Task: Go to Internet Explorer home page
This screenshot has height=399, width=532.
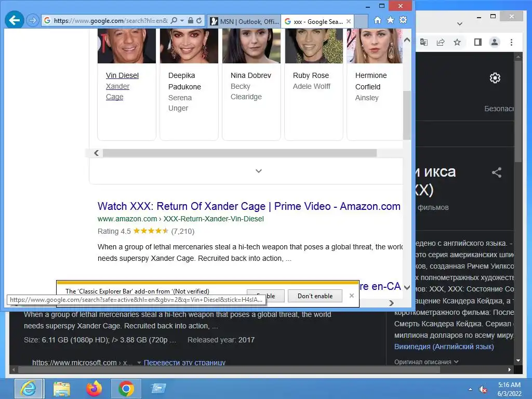Action: pos(378,20)
